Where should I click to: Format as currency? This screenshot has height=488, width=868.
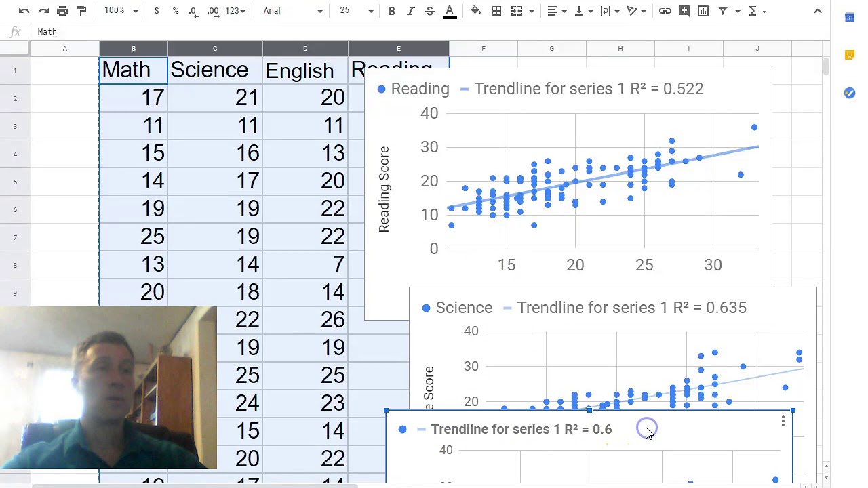[x=157, y=11]
